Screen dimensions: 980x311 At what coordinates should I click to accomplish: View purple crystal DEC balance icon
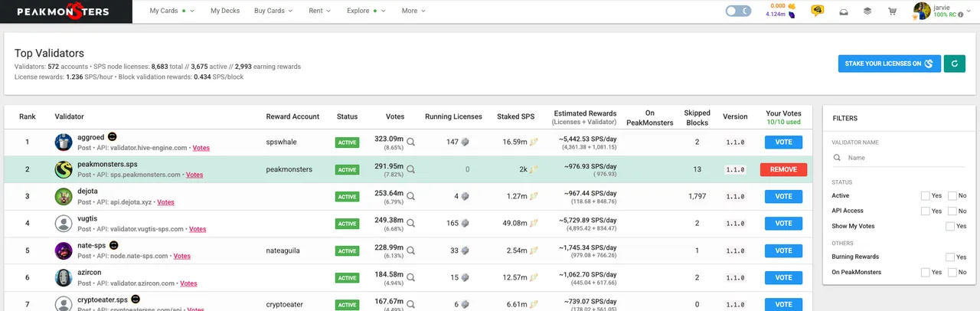tap(790, 15)
